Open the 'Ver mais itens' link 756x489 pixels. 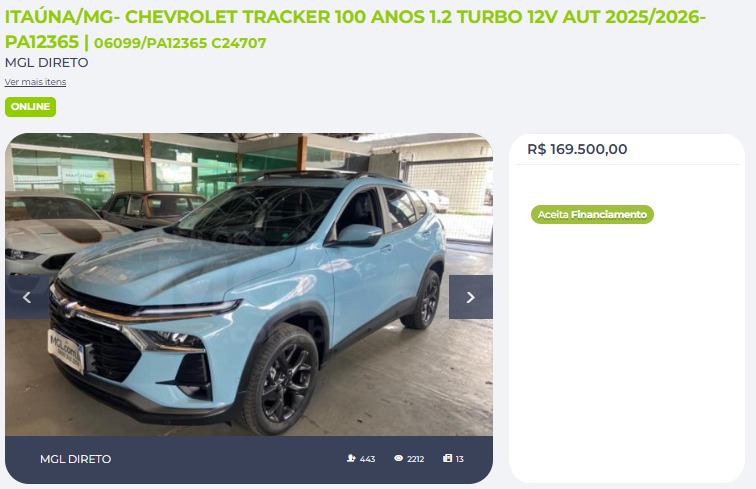pyautogui.click(x=35, y=82)
